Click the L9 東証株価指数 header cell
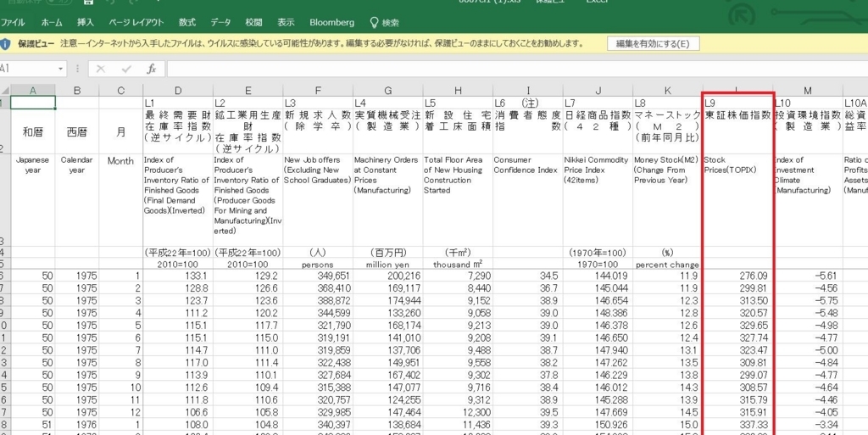Screen dimensions: 868x435 pyautogui.click(x=738, y=131)
